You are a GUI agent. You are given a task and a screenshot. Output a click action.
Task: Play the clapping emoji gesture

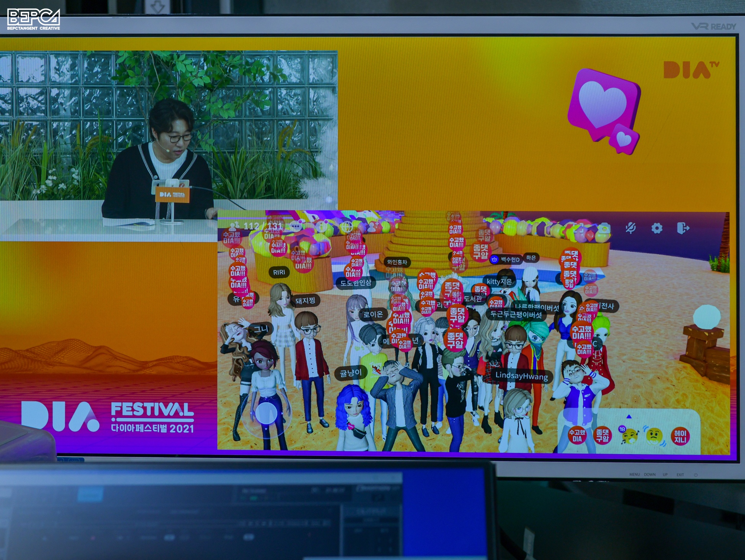point(654,436)
